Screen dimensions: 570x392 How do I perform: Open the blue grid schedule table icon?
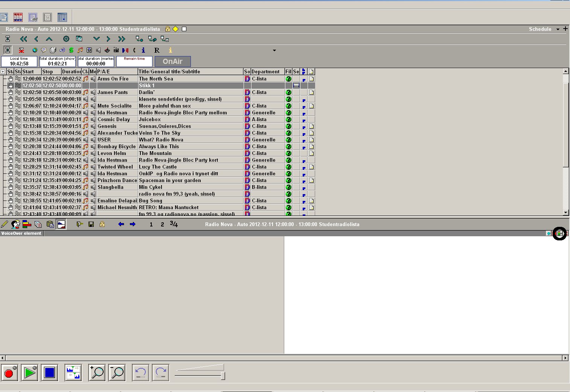(x=62, y=17)
